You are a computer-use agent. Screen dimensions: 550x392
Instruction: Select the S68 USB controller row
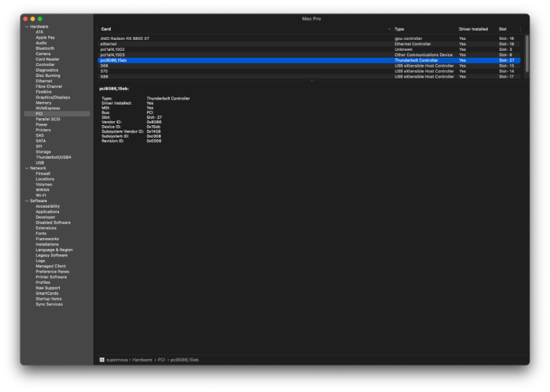coord(309,65)
